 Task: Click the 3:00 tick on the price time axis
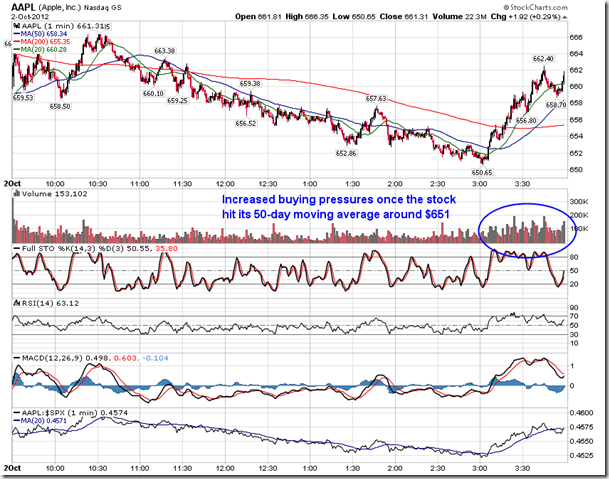click(x=482, y=184)
